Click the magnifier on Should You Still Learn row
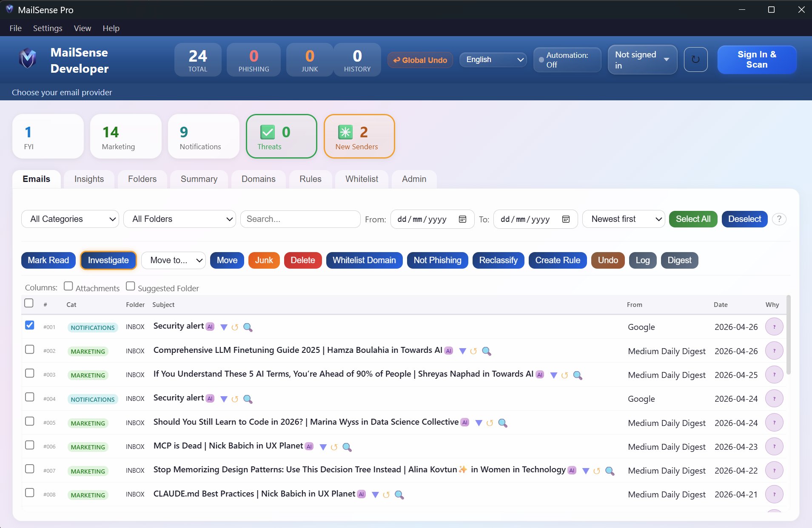The height and width of the screenshot is (528, 812). tap(502, 423)
